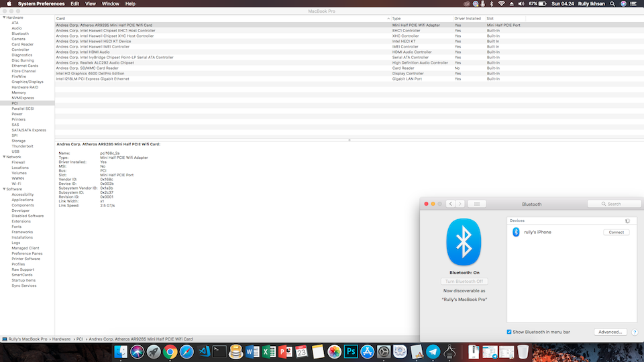
Task: Open Safari from the dock
Action: click(x=186, y=352)
